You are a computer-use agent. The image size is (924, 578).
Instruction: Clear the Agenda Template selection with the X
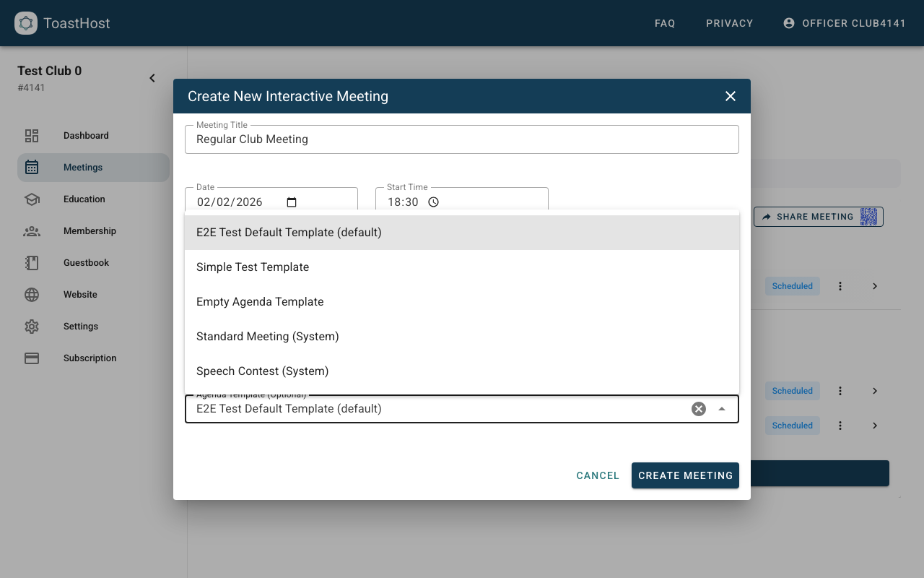pos(698,408)
